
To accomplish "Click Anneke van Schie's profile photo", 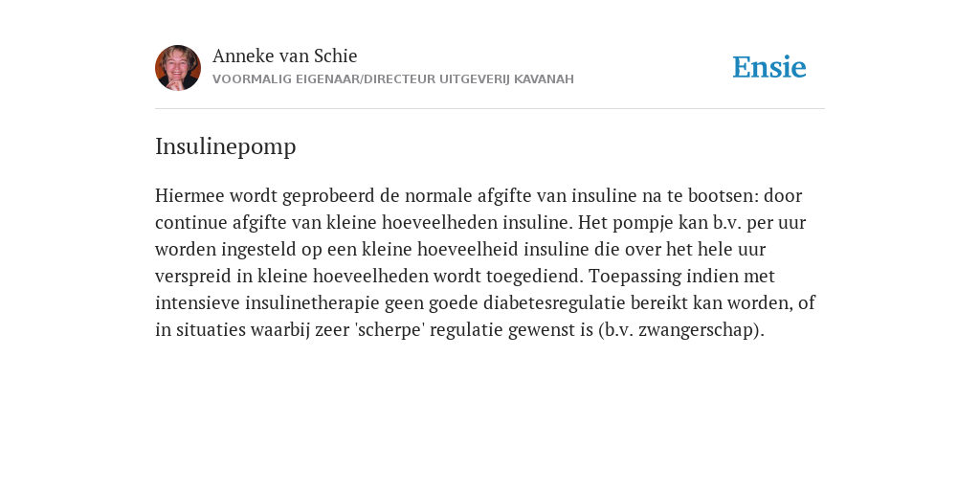I will 178,68.
